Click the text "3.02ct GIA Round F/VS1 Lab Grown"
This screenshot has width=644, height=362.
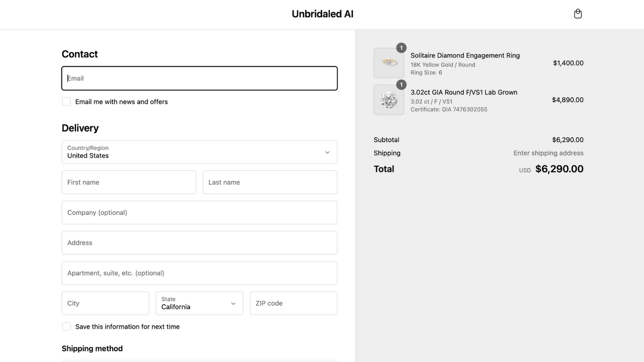pos(464,92)
